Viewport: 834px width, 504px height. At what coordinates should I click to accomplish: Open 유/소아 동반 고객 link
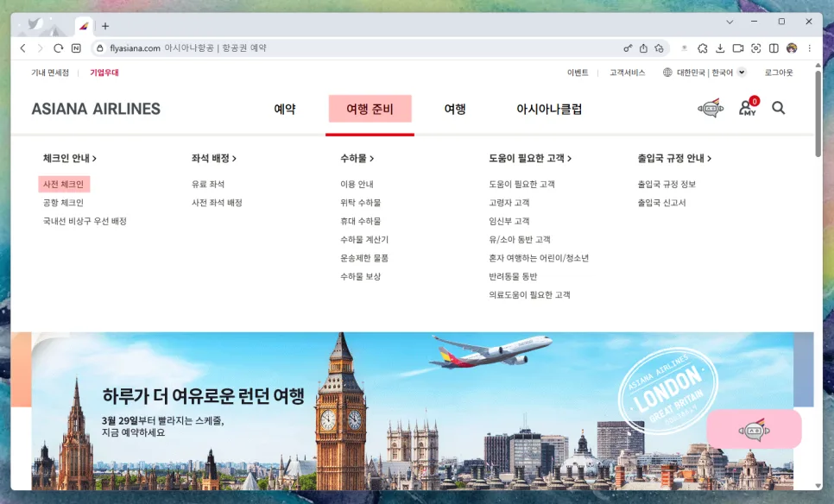[520, 240]
